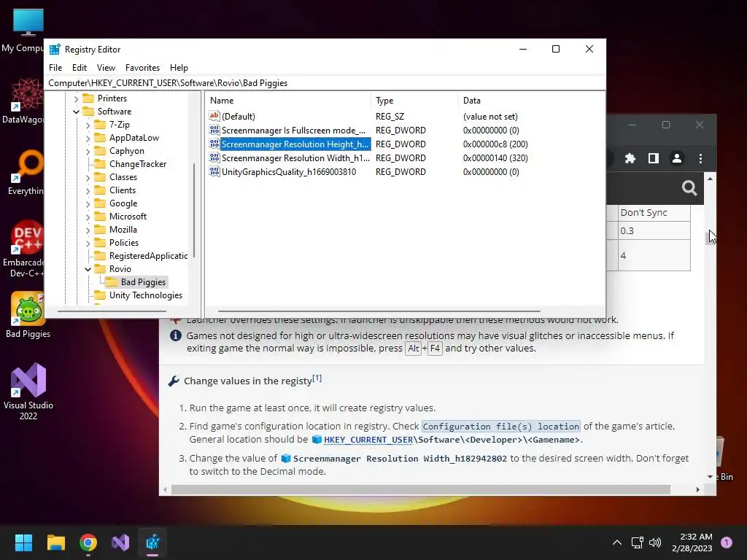
Task: Select the Clients key
Action: tap(123, 190)
